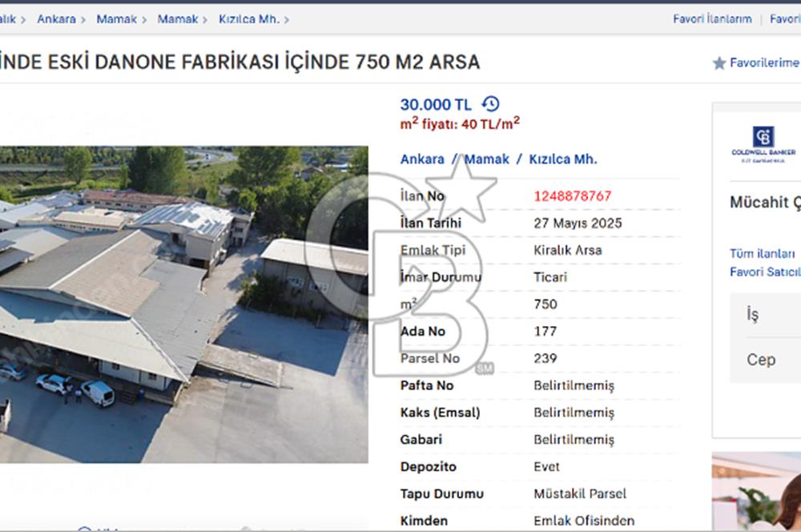Open the Coldwell Banker logo

763,145
